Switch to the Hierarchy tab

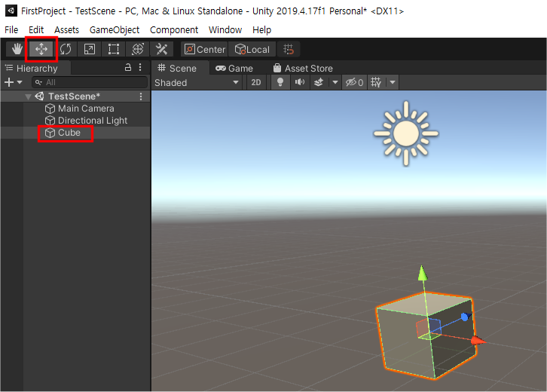36,68
